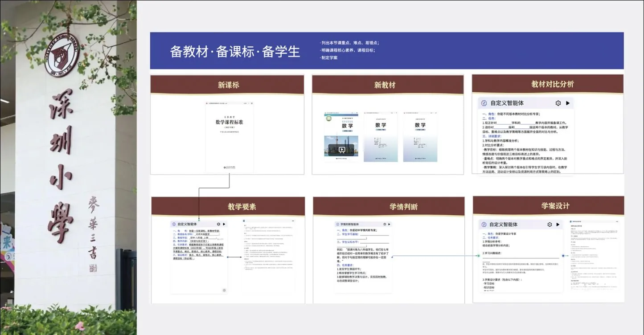Screen dimensions: 644x335
Task: Play the video overlay on the first textbook cover
Action: (x=342, y=150)
